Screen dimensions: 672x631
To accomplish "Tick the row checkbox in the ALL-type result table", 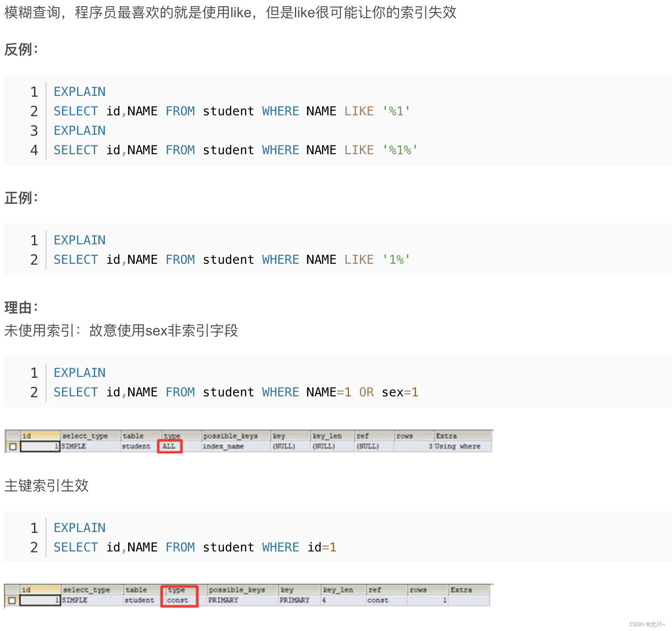I will point(13,447).
